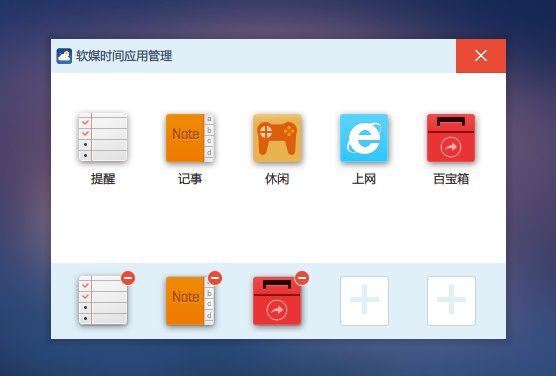Click the red toolbox icon in the bottom bar

pyautogui.click(x=277, y=301)
